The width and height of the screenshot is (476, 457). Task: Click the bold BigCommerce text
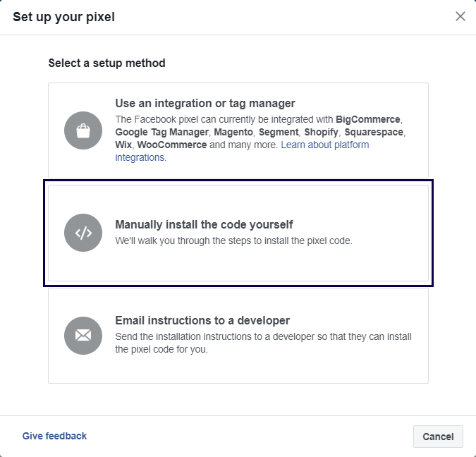368,119
